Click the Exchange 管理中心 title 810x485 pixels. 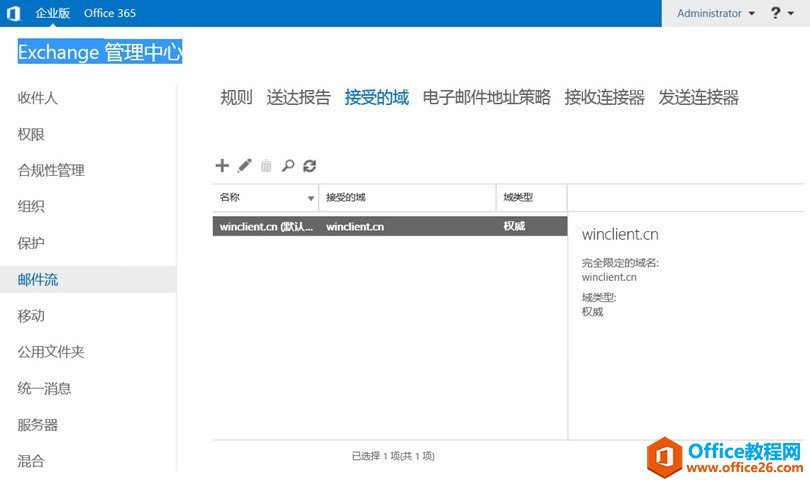coord(100,52)
